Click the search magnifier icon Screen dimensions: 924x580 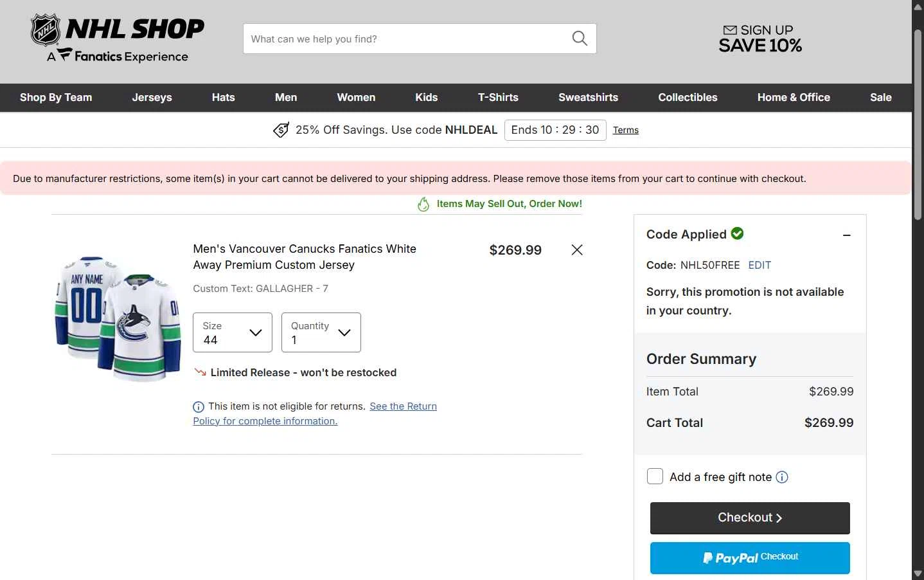[x=580, y=39]
